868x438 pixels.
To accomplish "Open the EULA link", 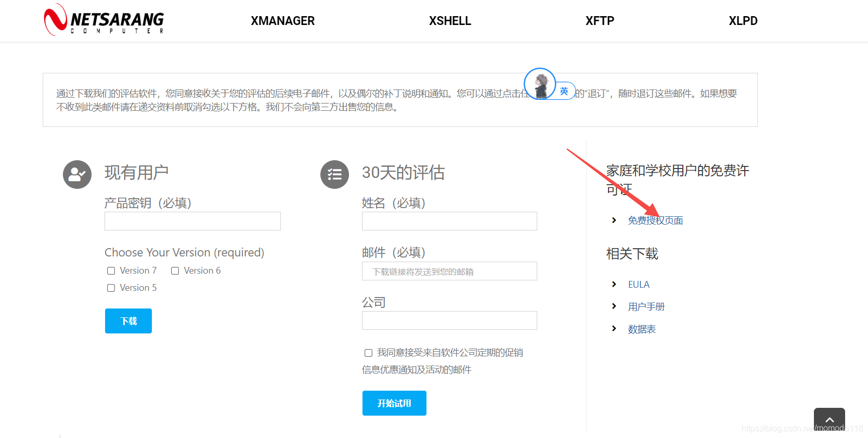I will click(639, 285).
